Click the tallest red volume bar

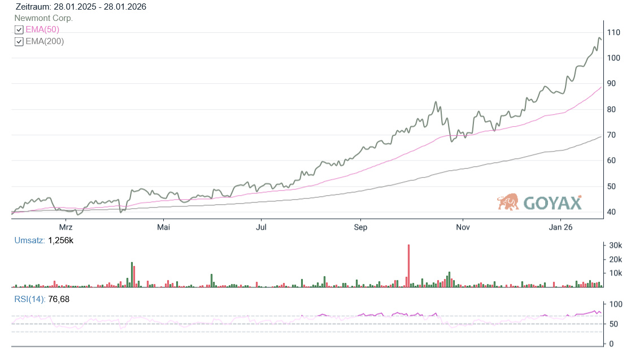[408, 266]
